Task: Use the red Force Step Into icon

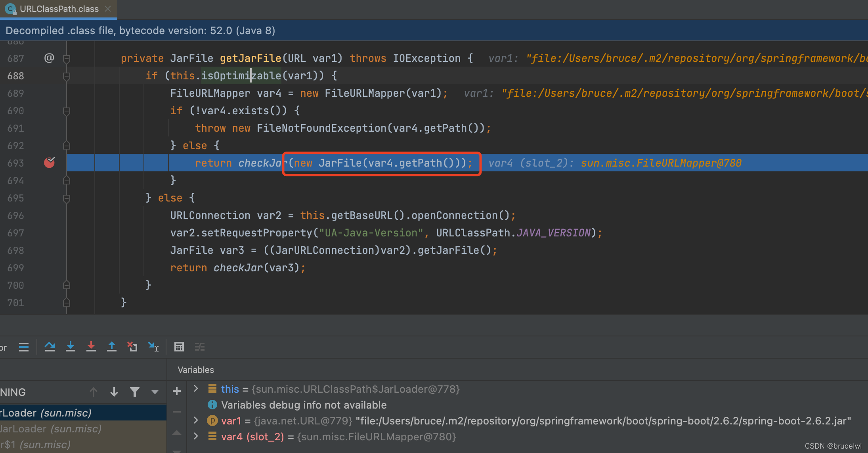Action: click(x=92, y=347)
